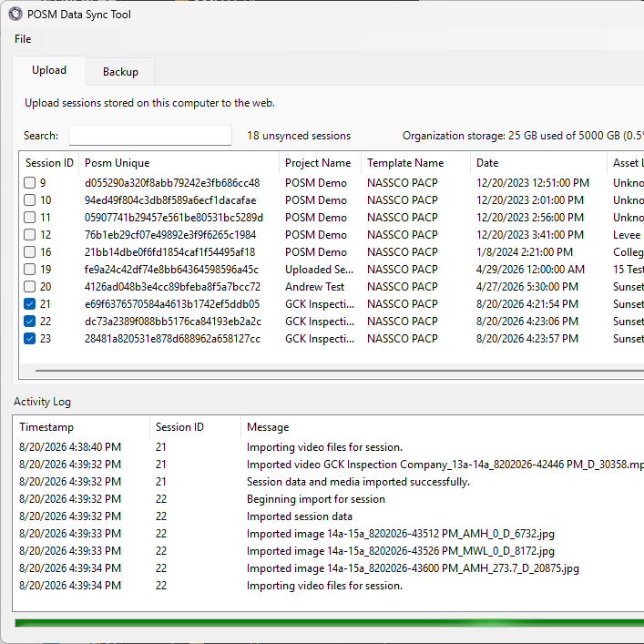Sort by Date column header
Viewport: 644px width, 644px height.
(x=538, y=163)
